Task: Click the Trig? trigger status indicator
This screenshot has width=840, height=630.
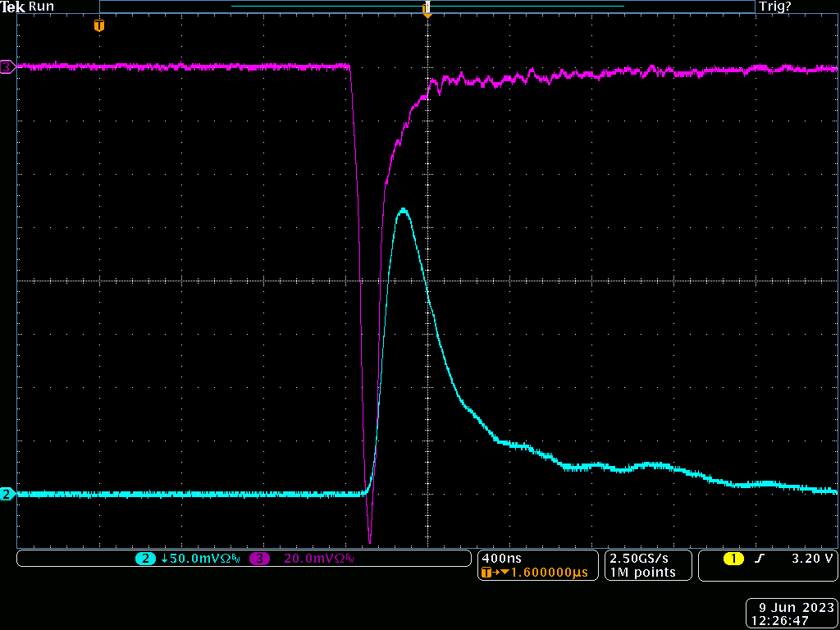Action: click(x=775, y=7)
